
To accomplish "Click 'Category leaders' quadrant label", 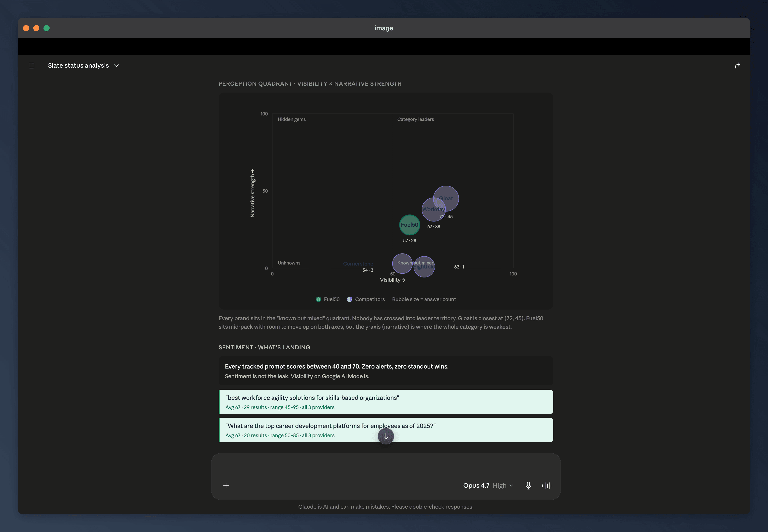I will click(x=415, y=119).
